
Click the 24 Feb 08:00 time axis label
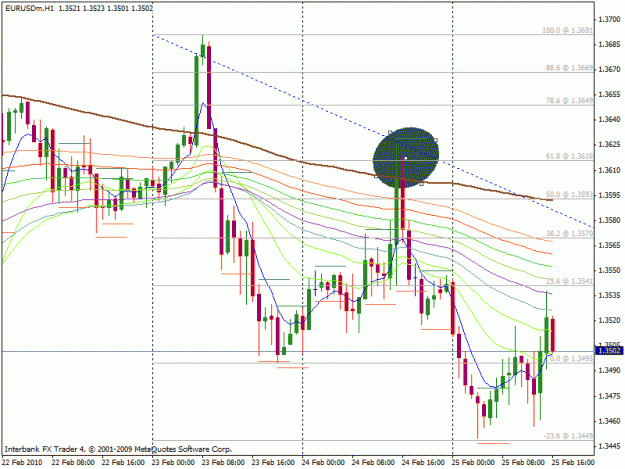click(373, 462)
